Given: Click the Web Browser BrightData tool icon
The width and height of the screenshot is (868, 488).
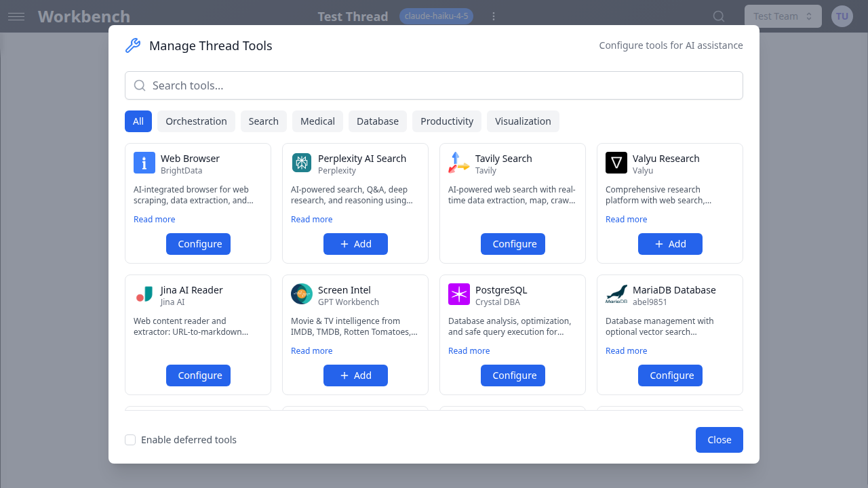Looking at the screenshot, I should pyautogui.click(x=144, y=163).
